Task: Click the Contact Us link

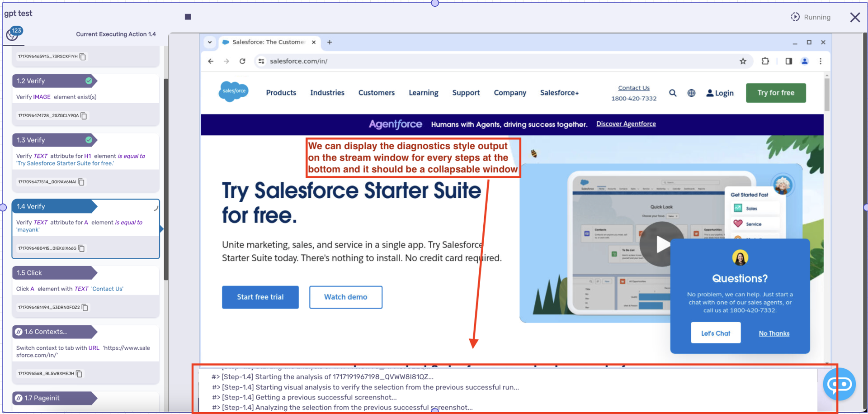Action: coord(634,88)
